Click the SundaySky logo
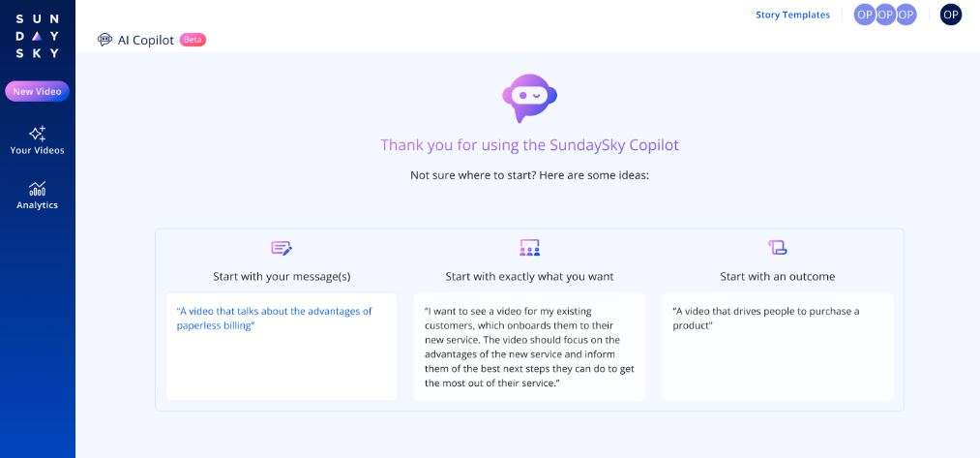 38,36
